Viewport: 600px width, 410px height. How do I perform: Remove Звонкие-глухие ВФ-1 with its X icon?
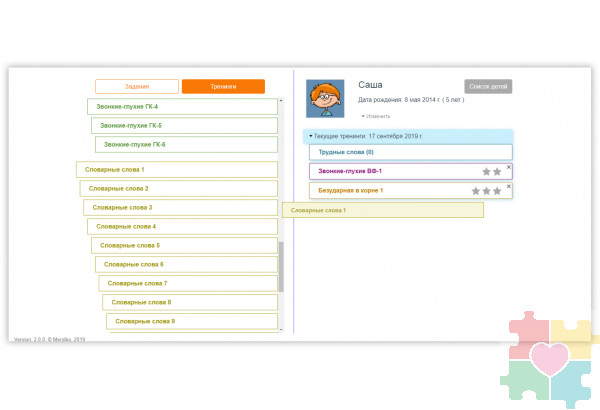pyautogui.click(x=508, y=167)
